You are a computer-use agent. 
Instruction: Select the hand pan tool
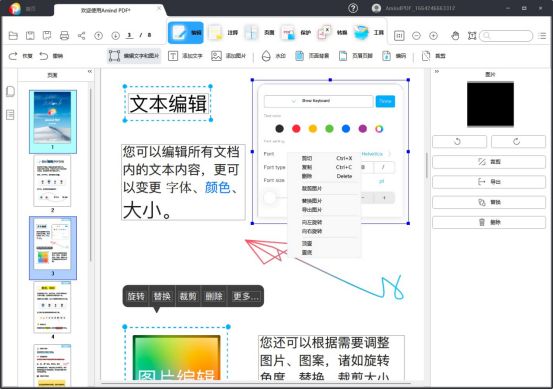click(x=455, y=36)
